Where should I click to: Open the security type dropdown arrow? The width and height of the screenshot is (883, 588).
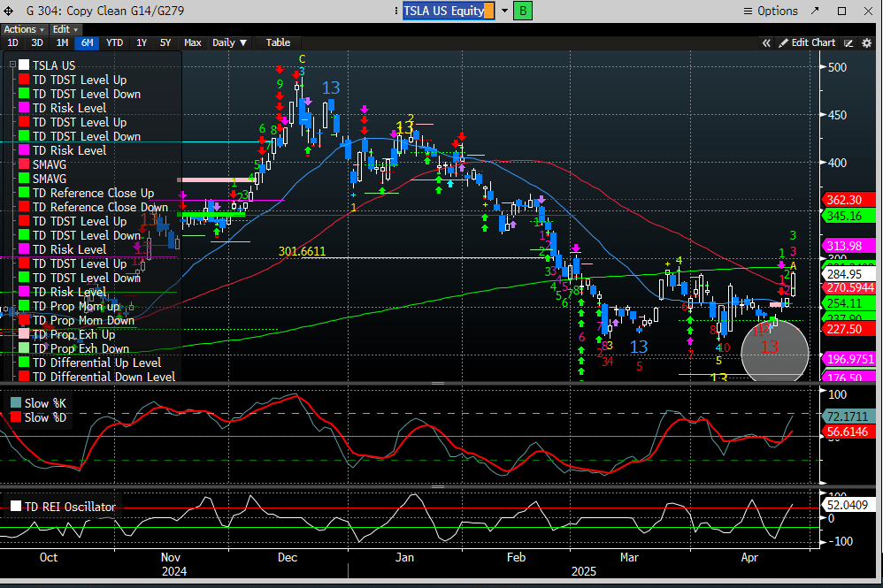click(504, 11)
